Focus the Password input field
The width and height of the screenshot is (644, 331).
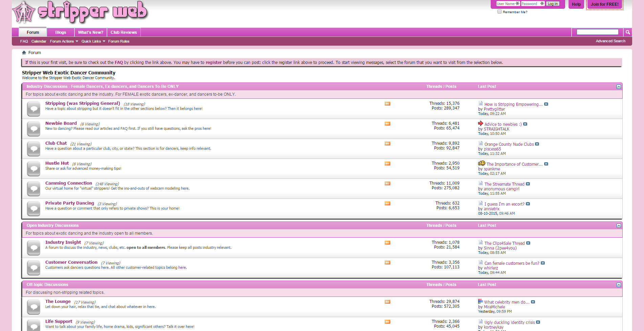point(533,4)
